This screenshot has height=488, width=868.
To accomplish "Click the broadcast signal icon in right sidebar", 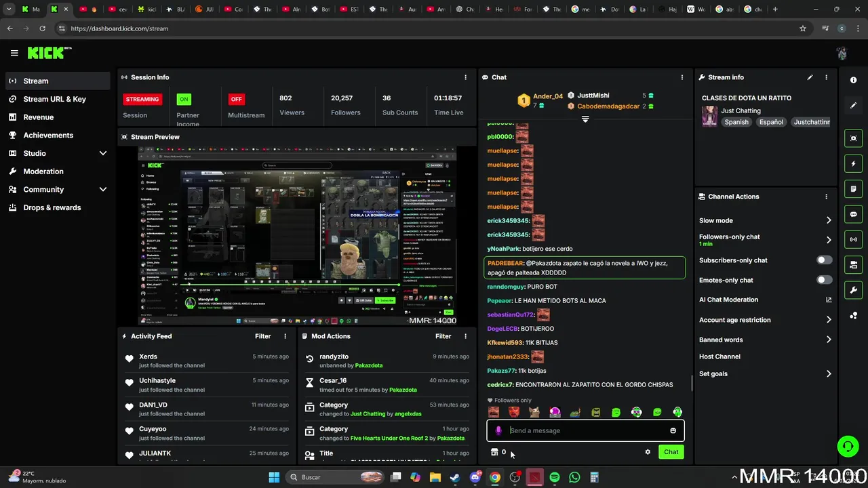I will [853, 239].
